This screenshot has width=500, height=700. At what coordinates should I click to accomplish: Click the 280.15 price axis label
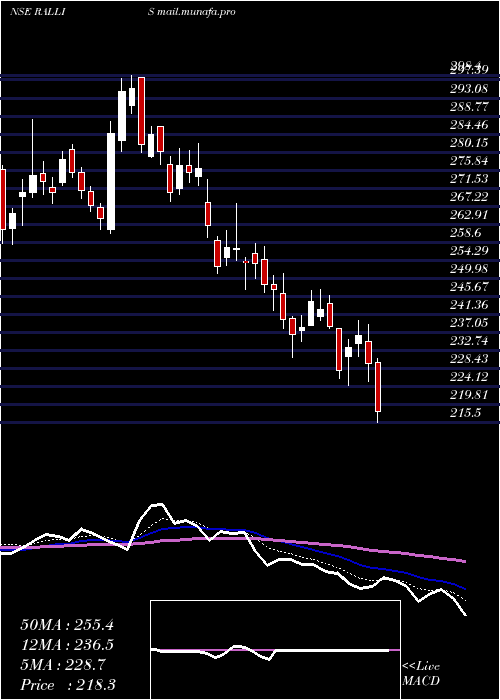(x=468, y=143)
